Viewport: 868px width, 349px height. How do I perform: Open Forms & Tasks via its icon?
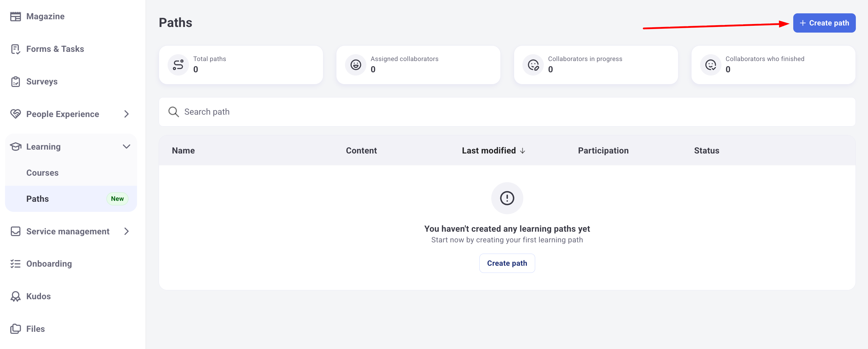(x=15, y=49)
